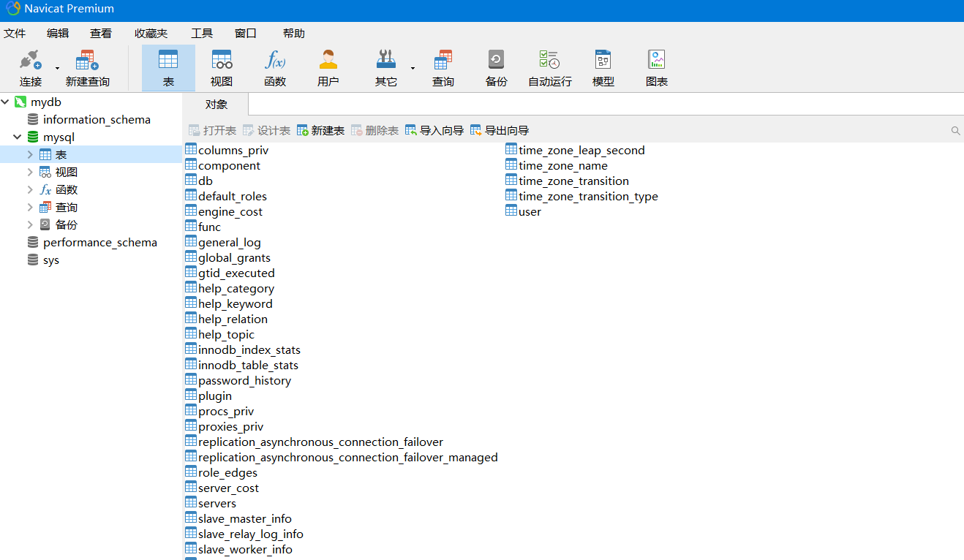
Task: Select replication_asynchronous_connection_failover_managed table
Action: pos(348,457)
